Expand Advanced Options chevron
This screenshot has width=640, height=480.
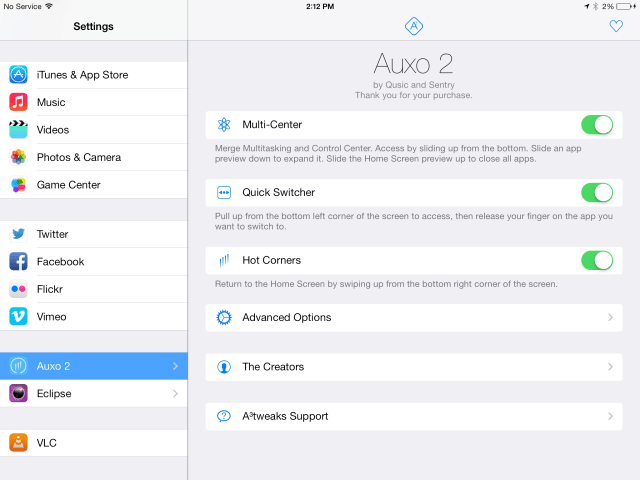610,318
